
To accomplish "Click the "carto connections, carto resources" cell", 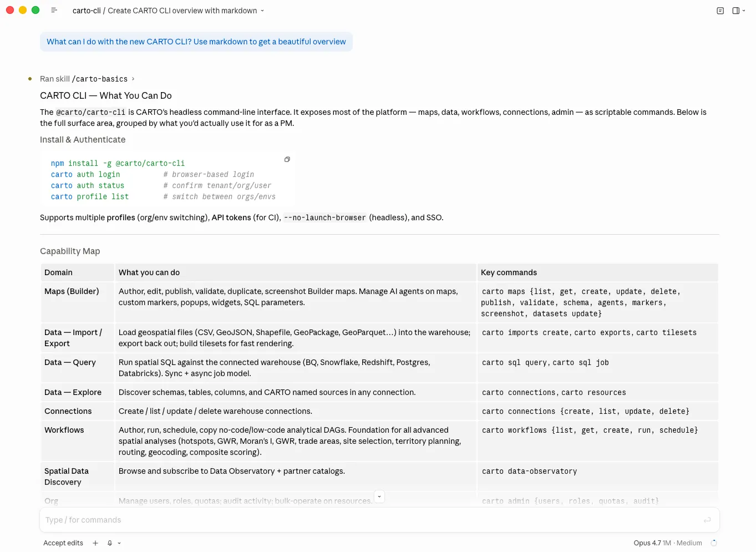I will click(598, 392).
